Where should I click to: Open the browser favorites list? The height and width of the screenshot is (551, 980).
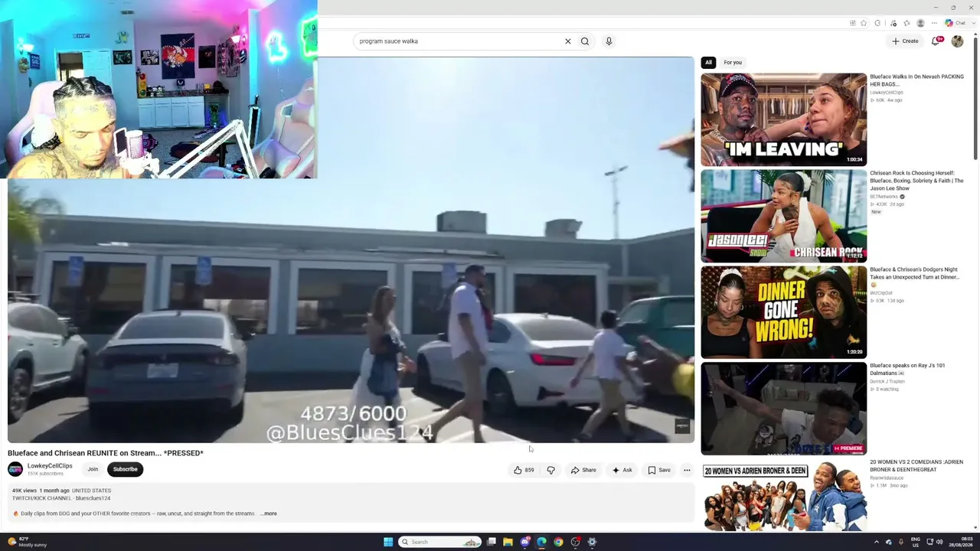tap(906, 23)
